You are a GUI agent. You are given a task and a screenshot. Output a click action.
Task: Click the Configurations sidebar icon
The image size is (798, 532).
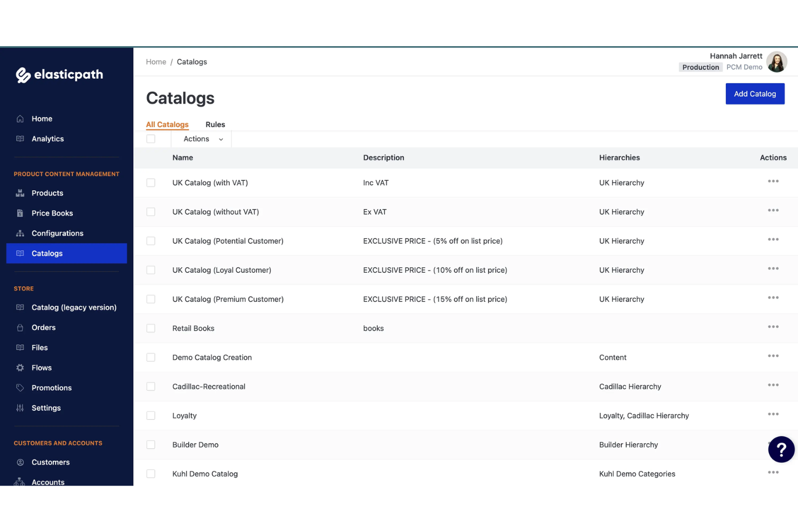click(x=19, y=233)
